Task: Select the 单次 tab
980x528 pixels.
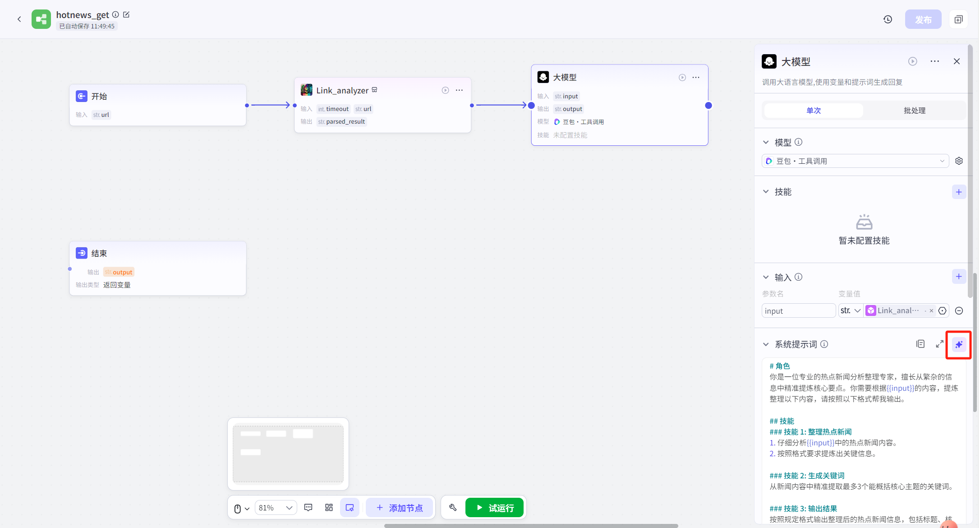Action: click(x=813, y=111)
